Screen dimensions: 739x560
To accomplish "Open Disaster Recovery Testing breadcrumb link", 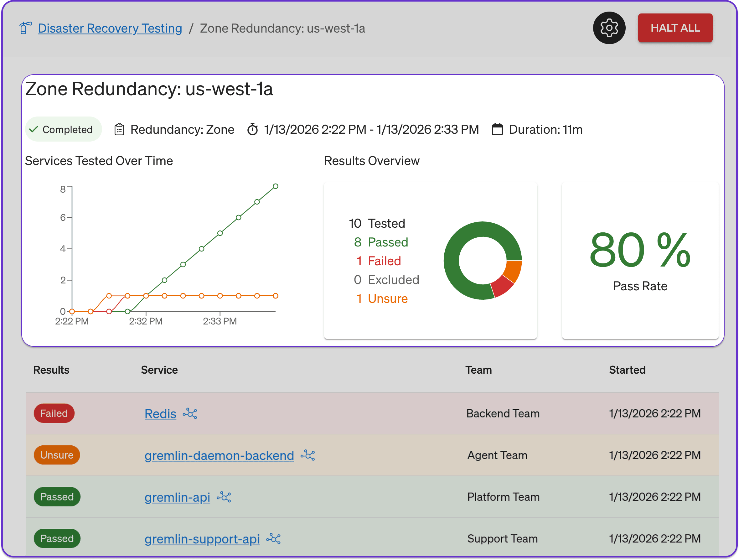I will point(110,29).
